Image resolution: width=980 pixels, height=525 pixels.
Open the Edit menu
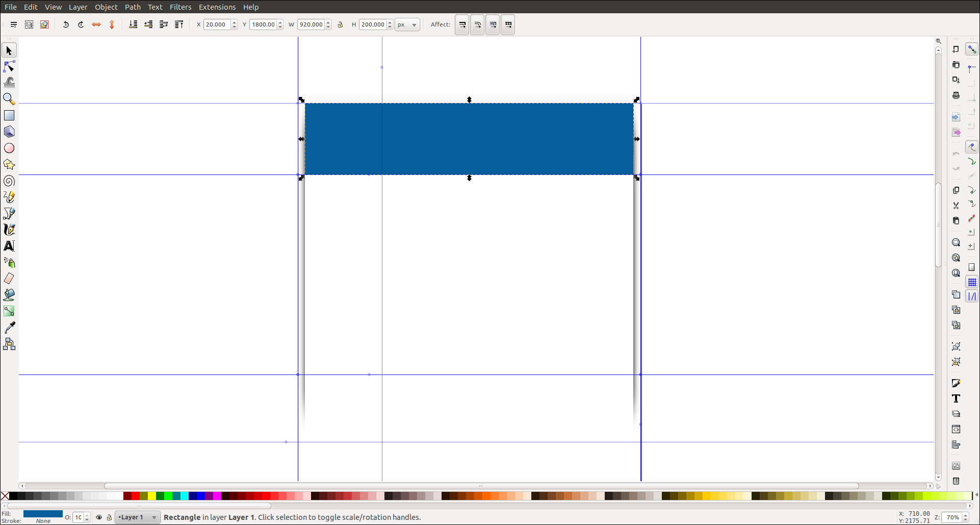[x=31, y=7]
